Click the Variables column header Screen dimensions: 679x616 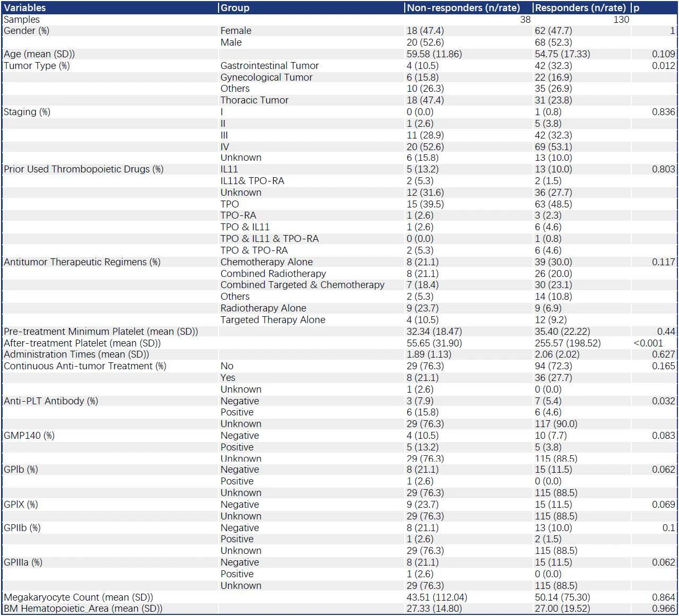click(x=25, y=8)
